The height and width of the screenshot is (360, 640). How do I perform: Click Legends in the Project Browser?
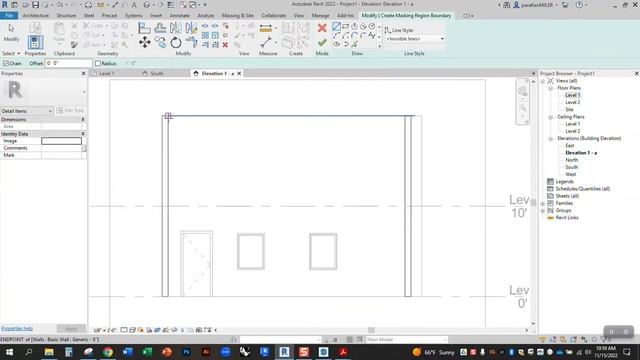tap(564, 182)
